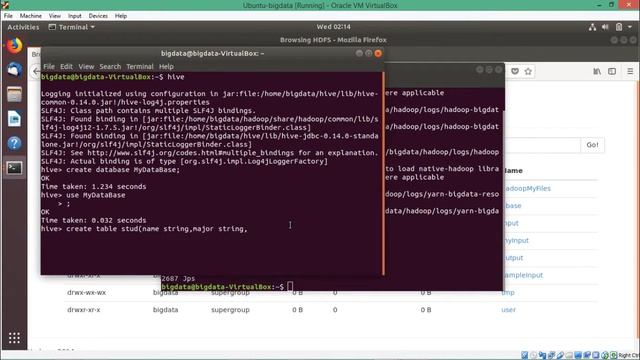The width and height of the screenshot is (640, 360).
Task: Open the Firefox Library icon
Action: click(x=597, y=71)
